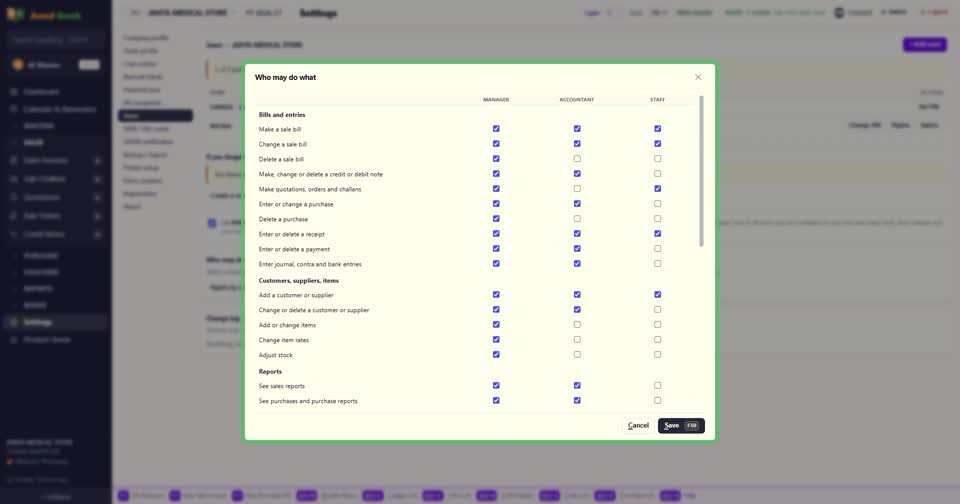Allow Staff to add or change items
This screenshot has width=960, height=504.
pos(658,325)
